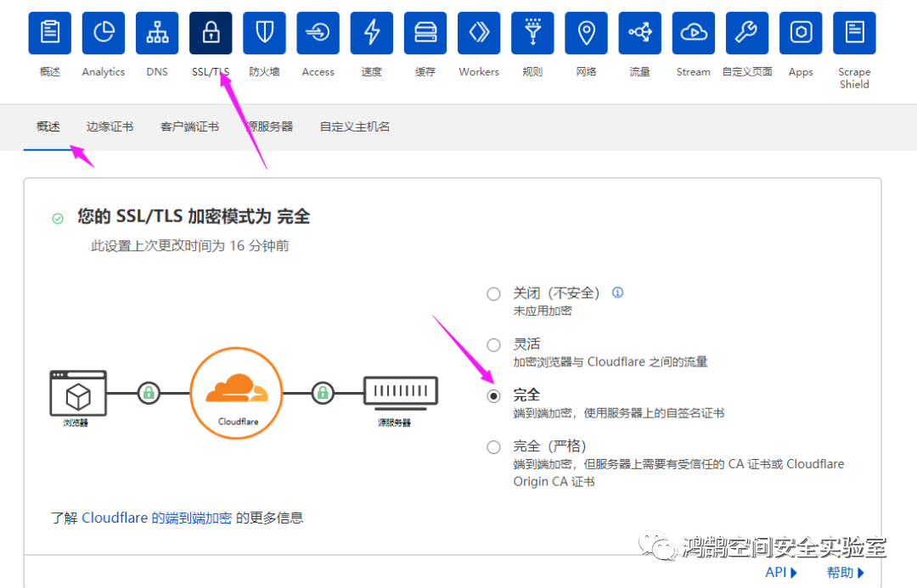Expand the 帮助 help section
This screenshot has width=917, height=588.
pos(846,572)
